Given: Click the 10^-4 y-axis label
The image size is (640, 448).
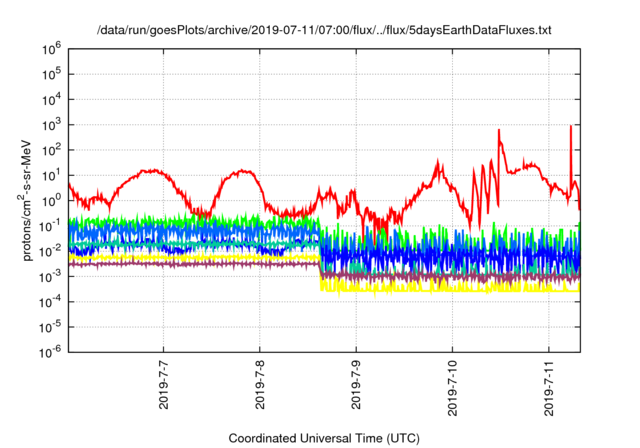Looking at the screenshot, I should tap(50, 302).
